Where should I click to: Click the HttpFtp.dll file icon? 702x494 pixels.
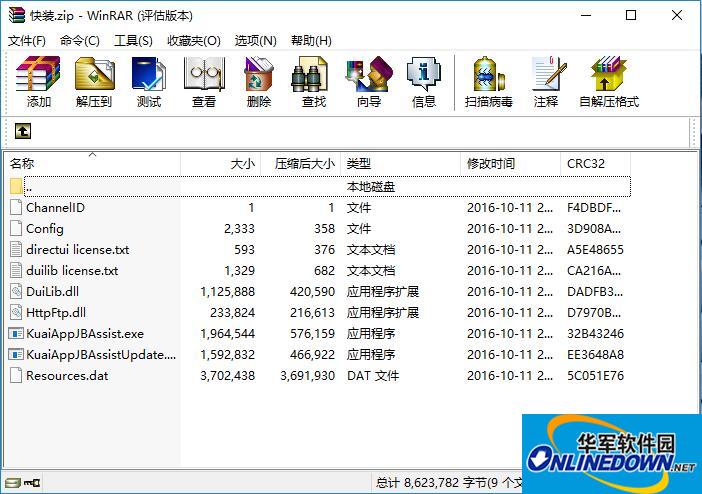[x=16, y=312]
